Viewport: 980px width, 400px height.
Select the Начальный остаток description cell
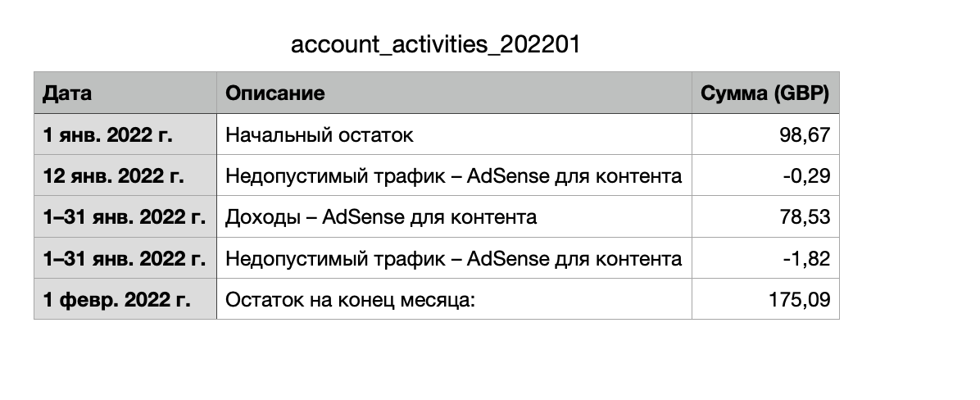[x=454, y=134]
